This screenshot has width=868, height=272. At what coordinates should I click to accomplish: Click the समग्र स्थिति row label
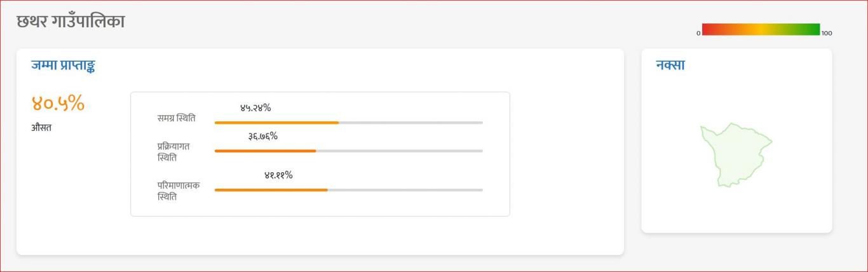point(176,118)
